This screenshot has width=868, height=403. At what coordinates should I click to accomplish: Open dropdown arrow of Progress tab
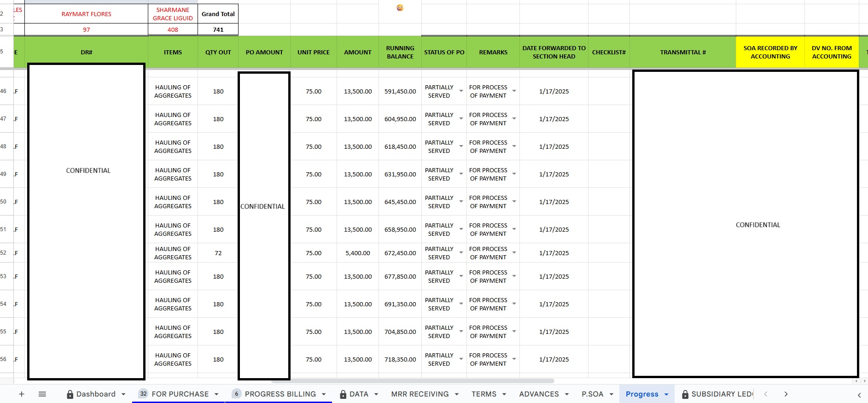tap(666, 394)
